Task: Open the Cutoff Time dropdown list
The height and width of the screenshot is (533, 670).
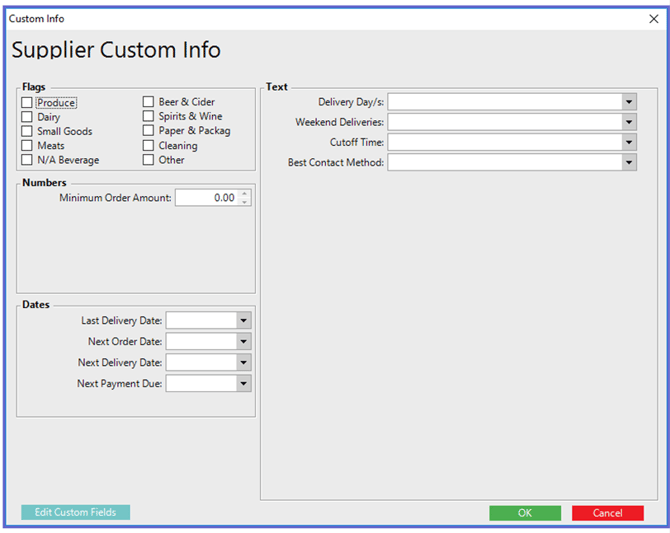Action: point(629,142)
